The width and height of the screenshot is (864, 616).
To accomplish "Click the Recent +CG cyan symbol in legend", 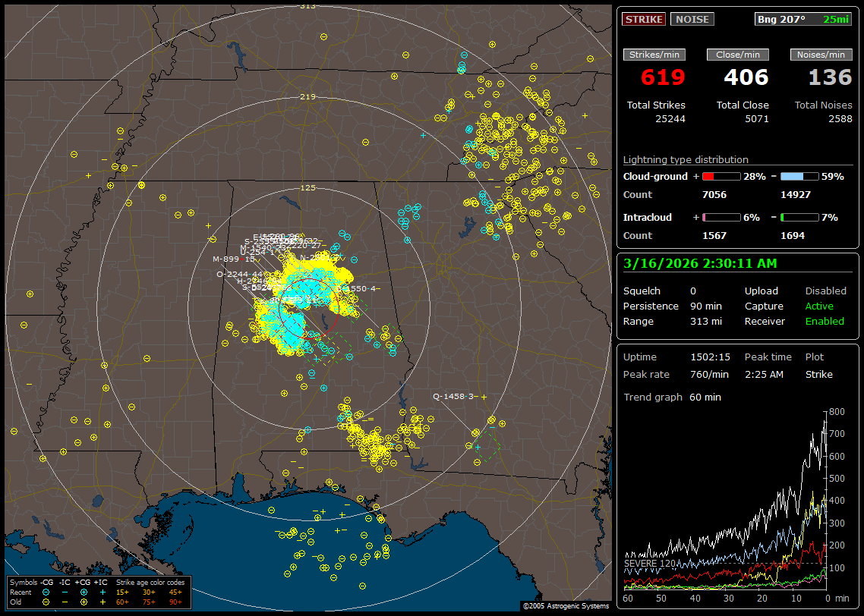I will [84, 592].
